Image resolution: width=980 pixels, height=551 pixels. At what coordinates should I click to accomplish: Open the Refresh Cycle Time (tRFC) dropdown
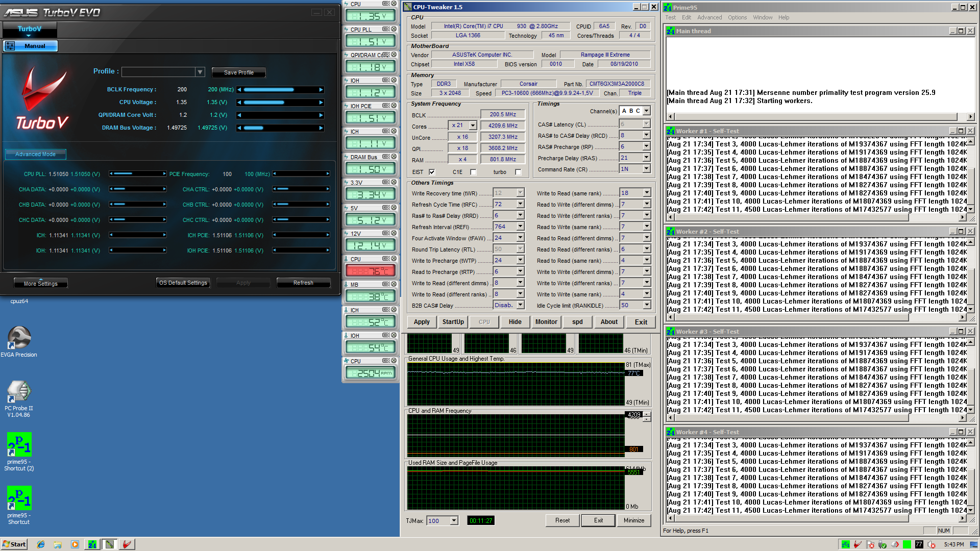[520, 204]
